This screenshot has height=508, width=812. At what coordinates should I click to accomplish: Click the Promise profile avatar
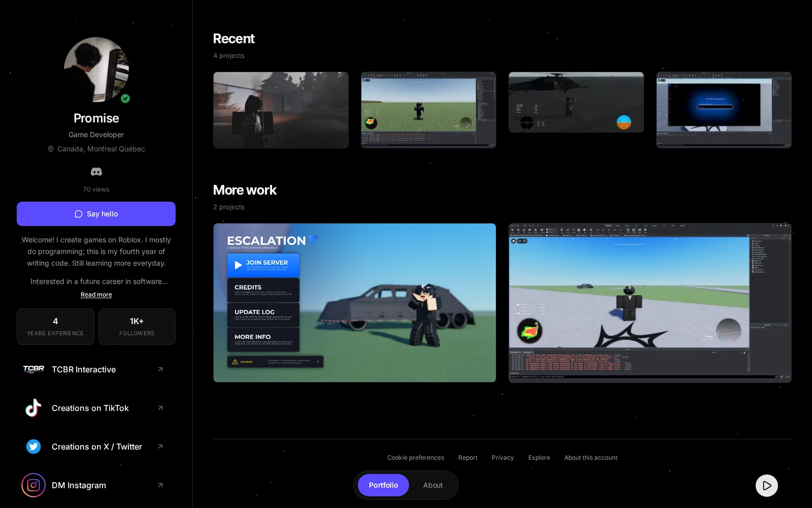click(96, 70)
